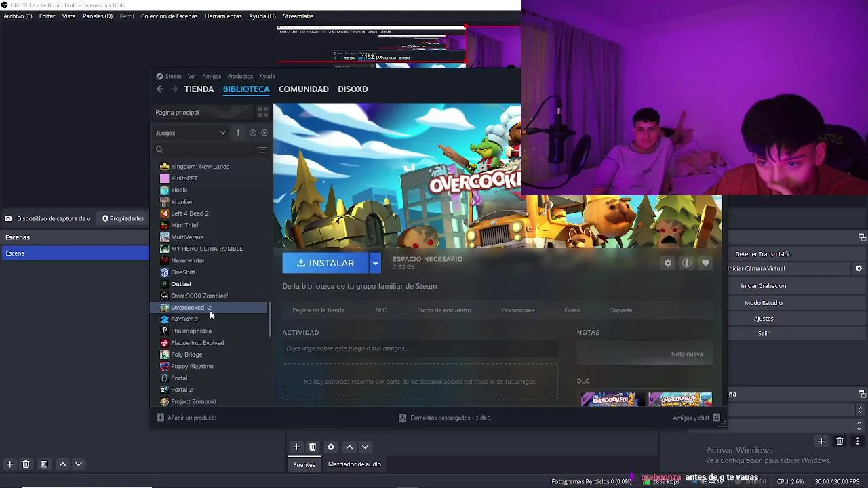Move source up arrow above Fuentes tab
Image resolution: width=868 pixels, height=488 pixels.
[x=349, y=447]
